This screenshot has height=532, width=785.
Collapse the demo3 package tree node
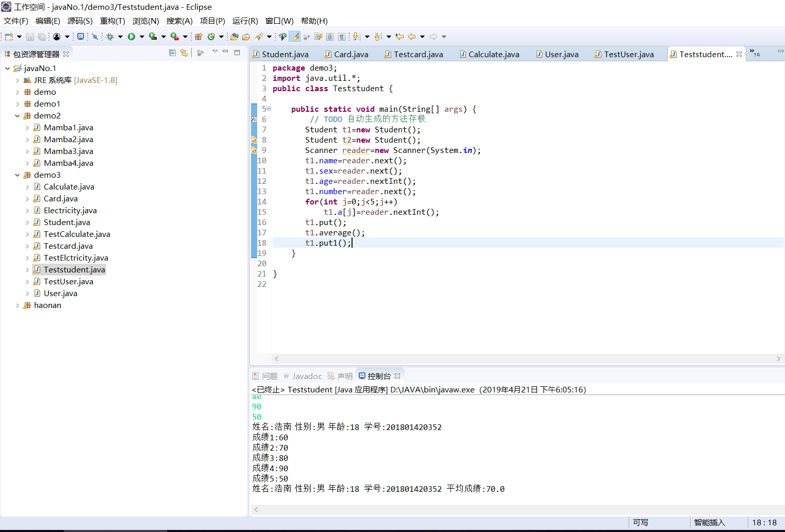point(17,175)
